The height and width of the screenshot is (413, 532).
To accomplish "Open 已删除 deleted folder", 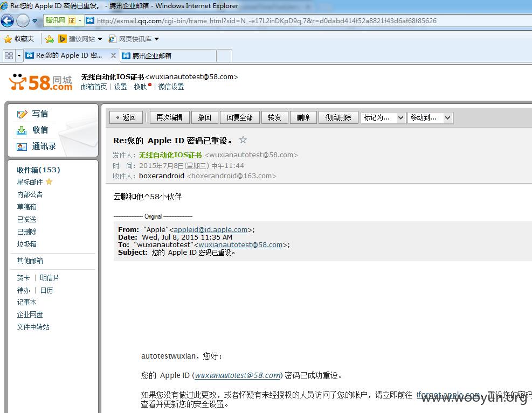I will click(x=26, y=232).
